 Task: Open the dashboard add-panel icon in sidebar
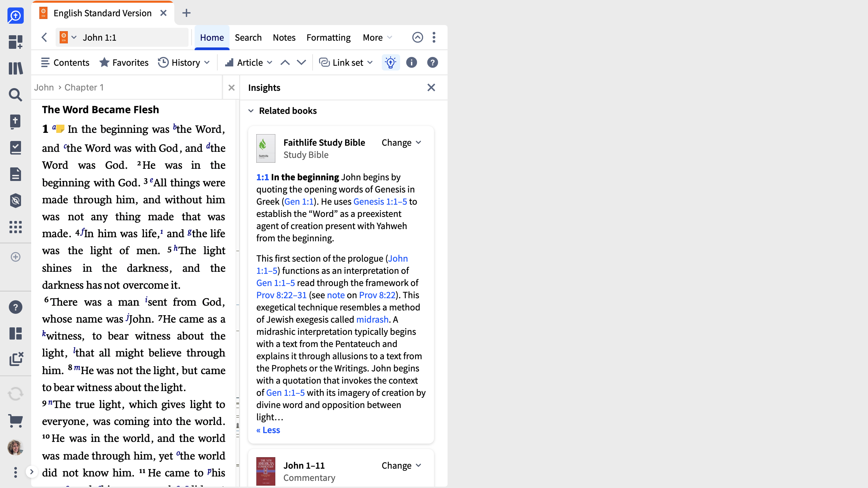[16, 42]
